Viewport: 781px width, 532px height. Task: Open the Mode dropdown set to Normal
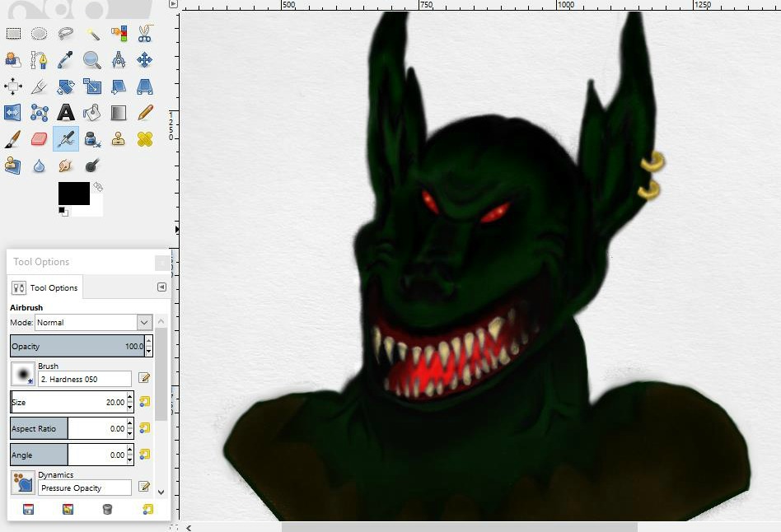94,323
